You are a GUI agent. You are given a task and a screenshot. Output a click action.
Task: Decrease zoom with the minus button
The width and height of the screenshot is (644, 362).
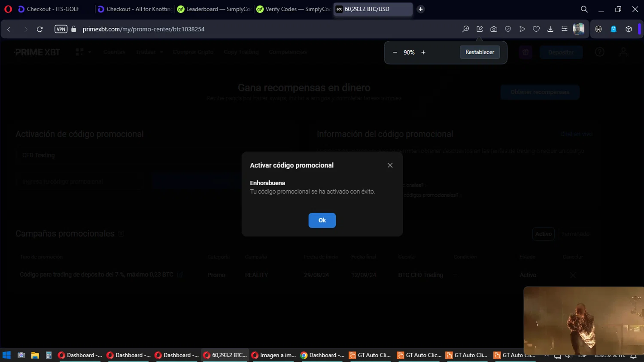pos(395,52)
